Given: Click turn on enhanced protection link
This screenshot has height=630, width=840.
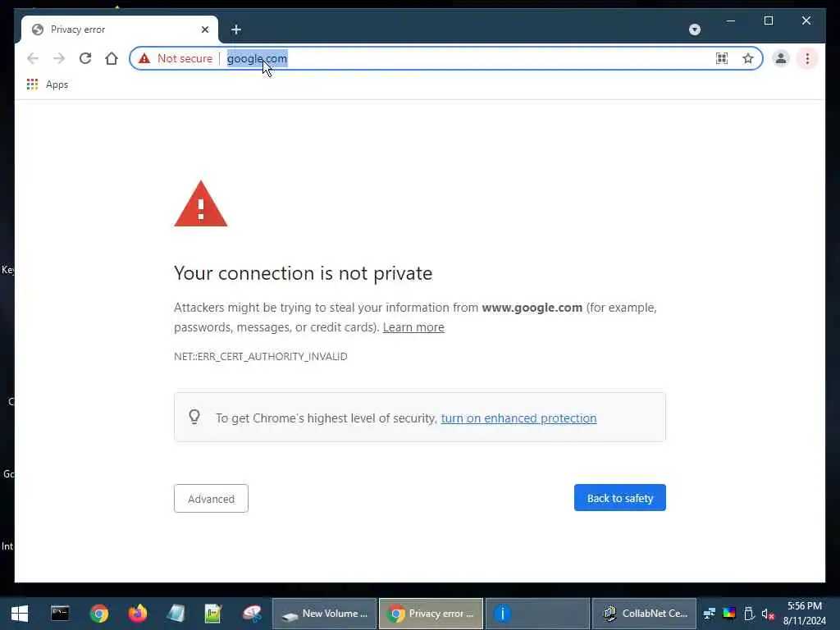Looking at the screenshot, I should click(x=518, y=418).
